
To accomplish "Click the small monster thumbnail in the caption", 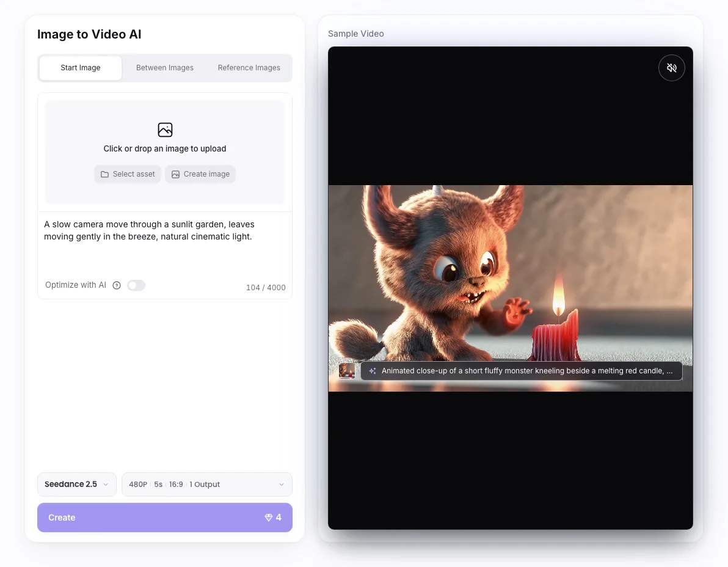I will point(347,371).
